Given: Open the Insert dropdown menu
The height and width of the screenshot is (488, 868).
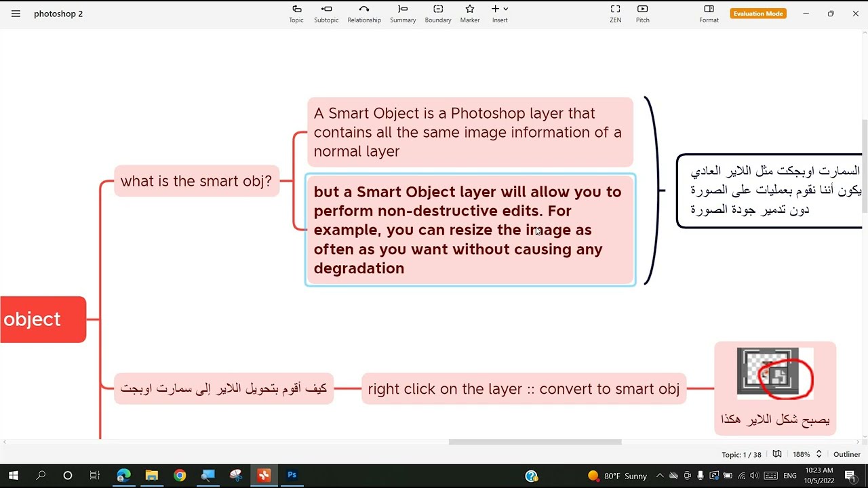Looking at the screenshot, I should click(500, 14).
